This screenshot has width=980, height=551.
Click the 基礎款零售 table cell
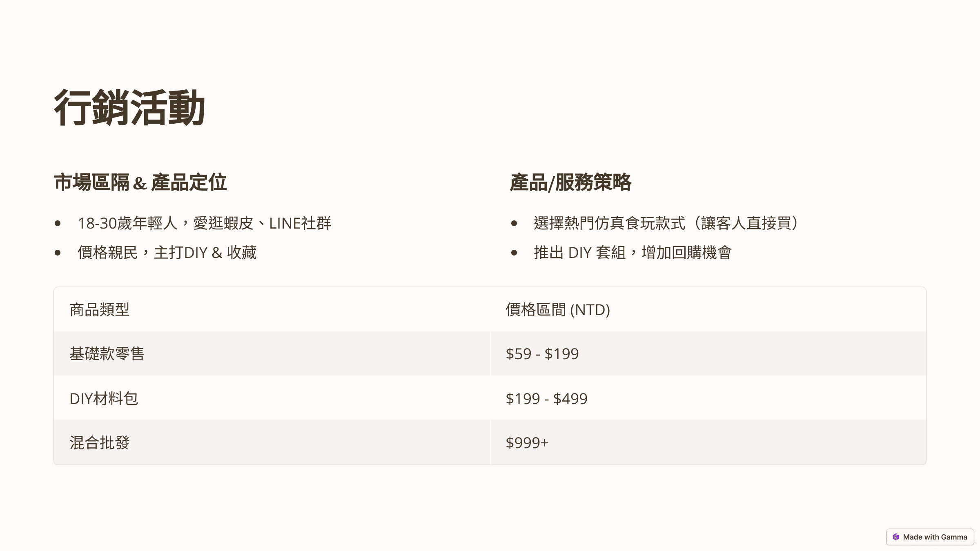click(x=107, y=354)
